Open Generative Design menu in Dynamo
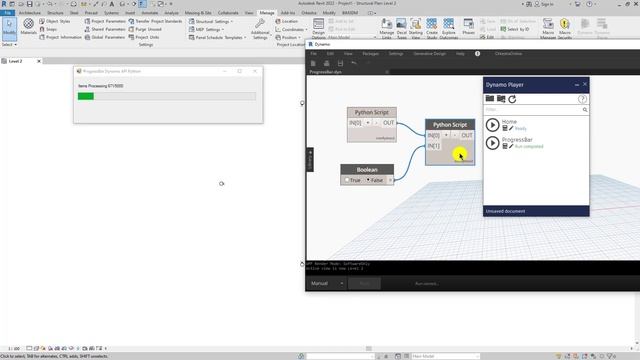 [429, 53]
